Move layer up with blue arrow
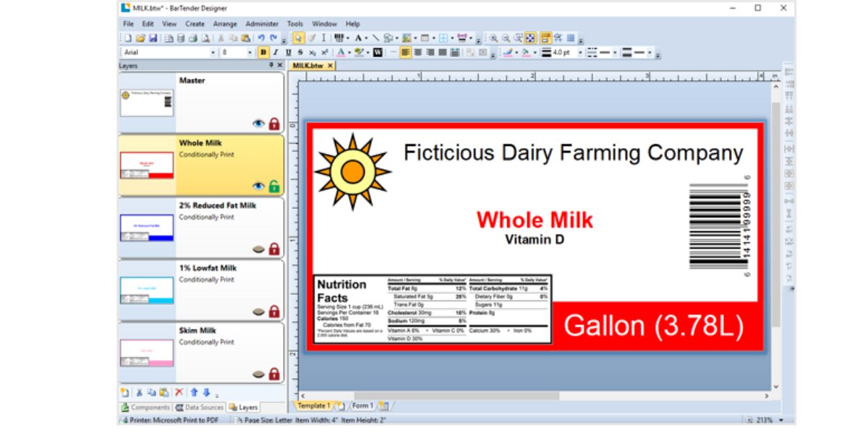868x448 pixels. coord(194,392)
